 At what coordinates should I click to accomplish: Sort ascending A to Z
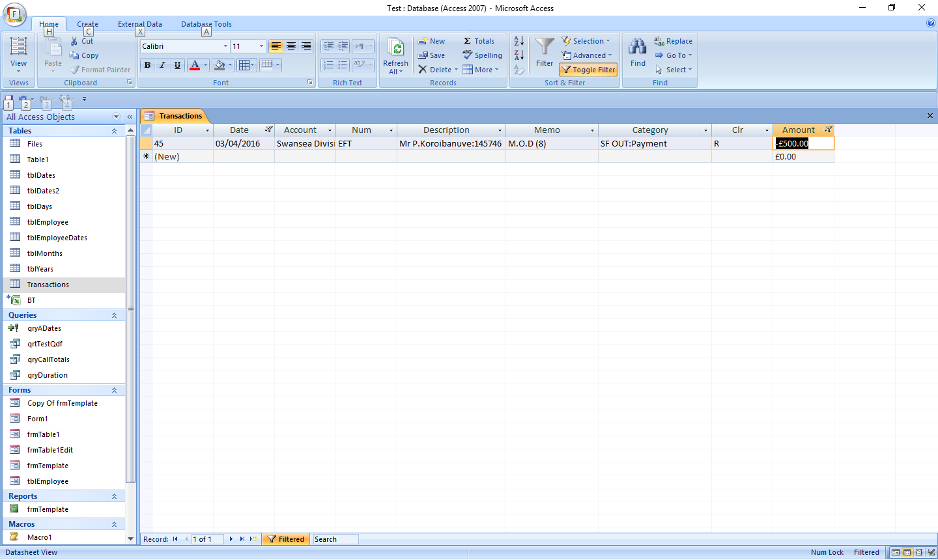point(519,41)
